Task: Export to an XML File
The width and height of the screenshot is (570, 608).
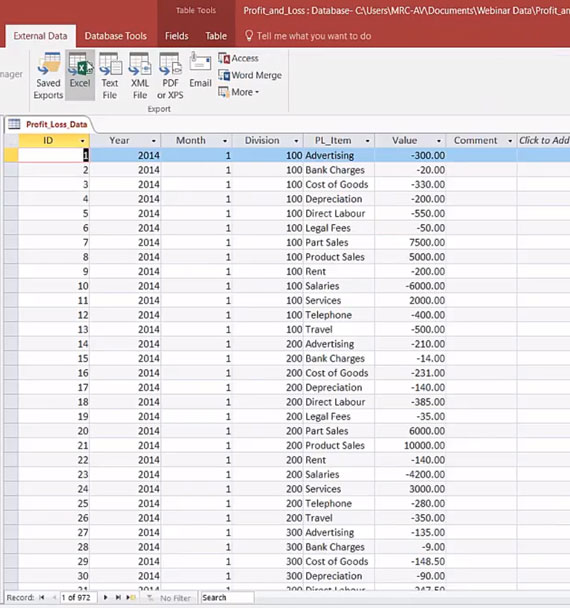Action: pyautogui.click(x=140, y=76)
